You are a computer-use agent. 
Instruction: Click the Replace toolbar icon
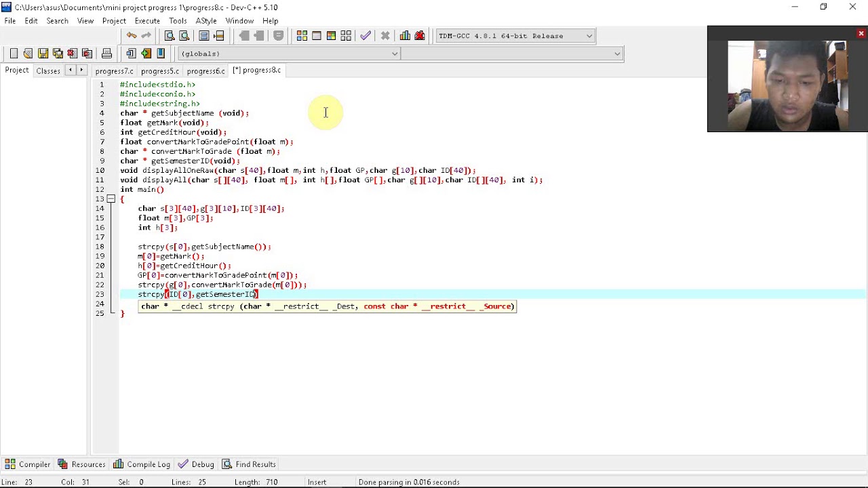[x=184, y=36]
